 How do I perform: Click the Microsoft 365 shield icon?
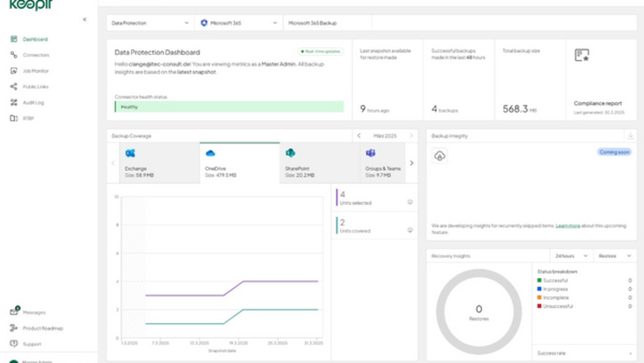click(x=204, y=23)
